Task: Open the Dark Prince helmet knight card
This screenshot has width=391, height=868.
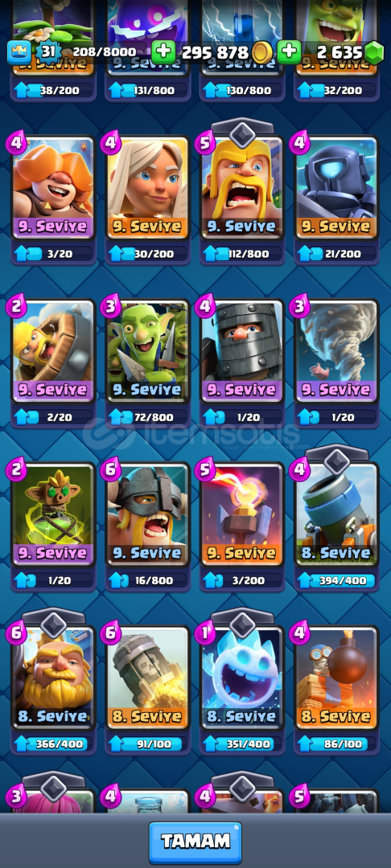Action: pyautogui.click(x=242, y=351)
